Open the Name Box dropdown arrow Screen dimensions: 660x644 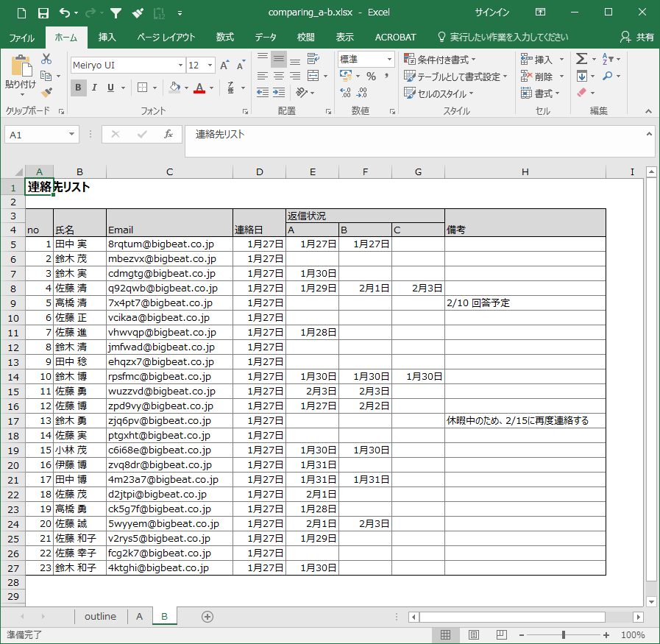coord(71,135)
